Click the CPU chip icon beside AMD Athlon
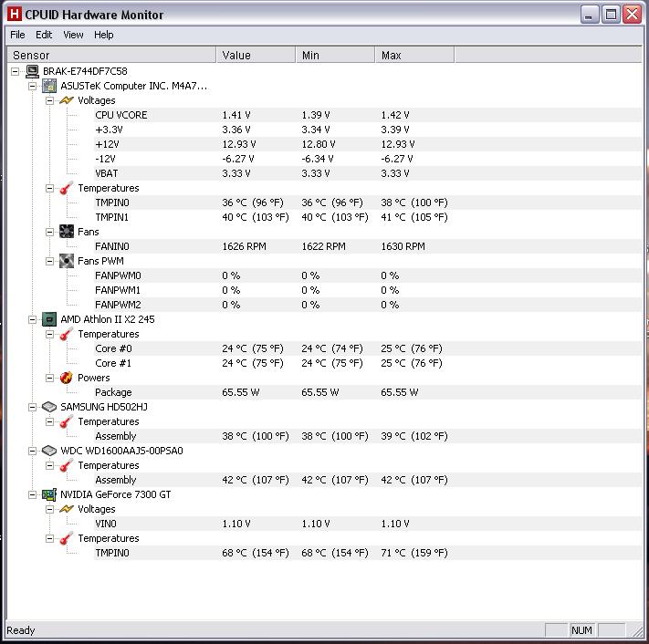The image size is (649, 644). [x=49, y=319]
